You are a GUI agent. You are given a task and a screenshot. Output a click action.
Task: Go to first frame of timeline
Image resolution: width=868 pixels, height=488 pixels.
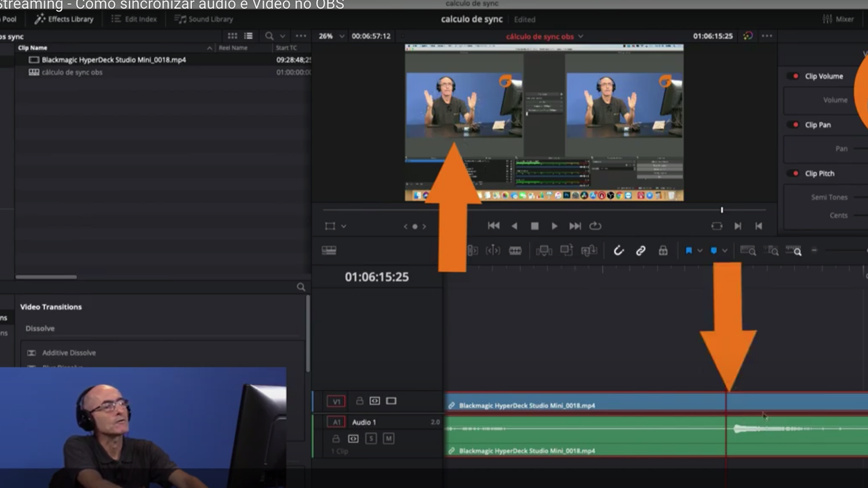click(x=494, y=225)
